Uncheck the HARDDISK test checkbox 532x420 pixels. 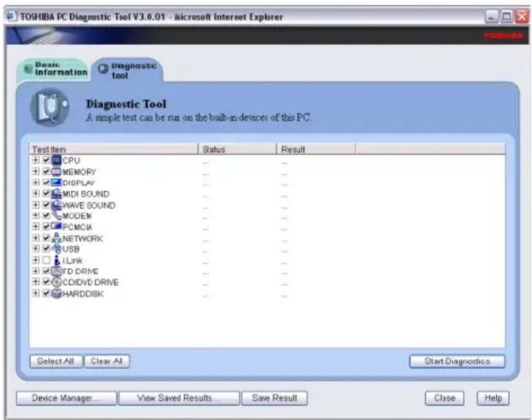(47, 293)
